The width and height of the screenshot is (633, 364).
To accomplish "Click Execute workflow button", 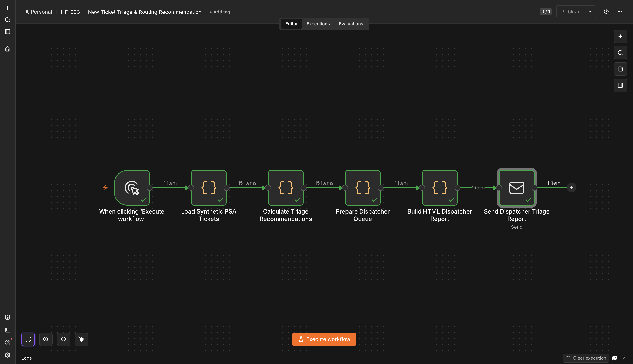I will click(x=324, y=339).
